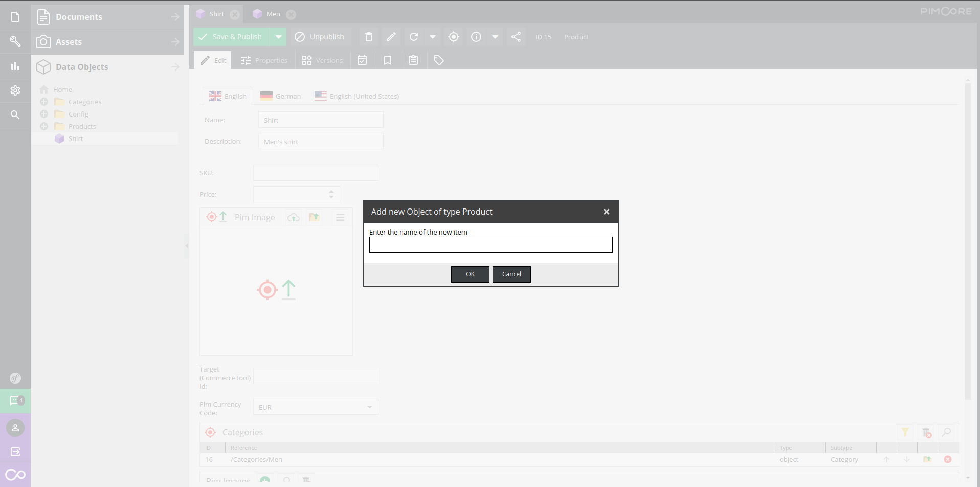Viewport: 980px width, 487px height.
Task: Click the reload icon in toolbar
Action: [x=414, y=37]
